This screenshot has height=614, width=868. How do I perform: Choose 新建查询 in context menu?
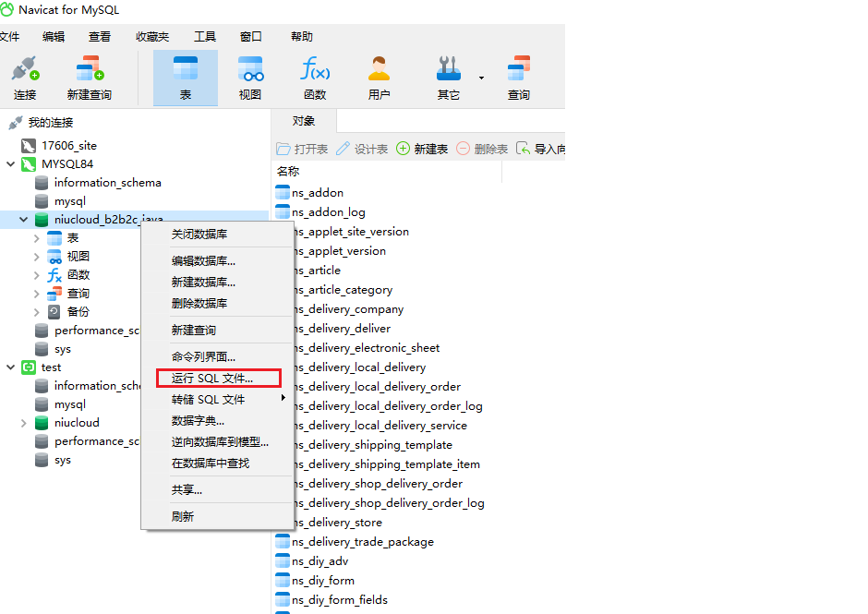[x=217, y=330]
